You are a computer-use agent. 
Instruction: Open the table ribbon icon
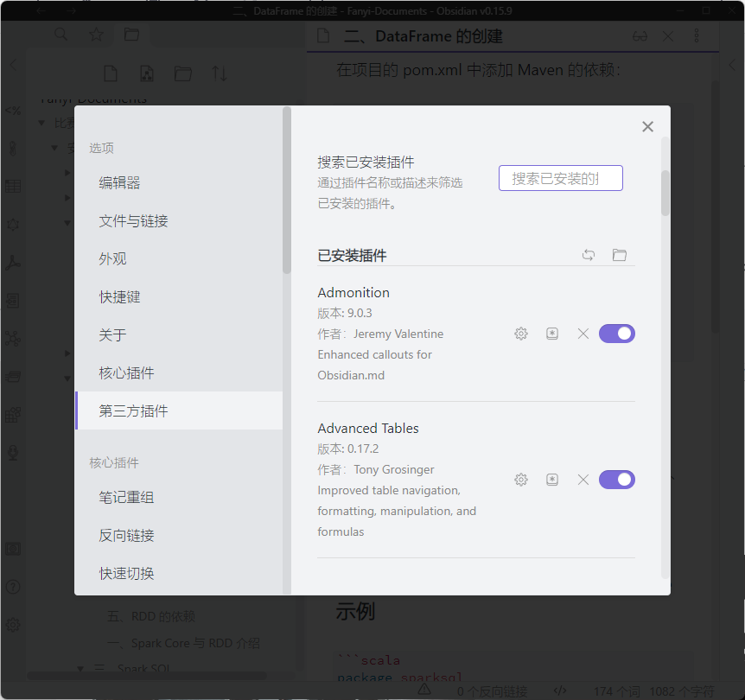(x=13, y=187)
